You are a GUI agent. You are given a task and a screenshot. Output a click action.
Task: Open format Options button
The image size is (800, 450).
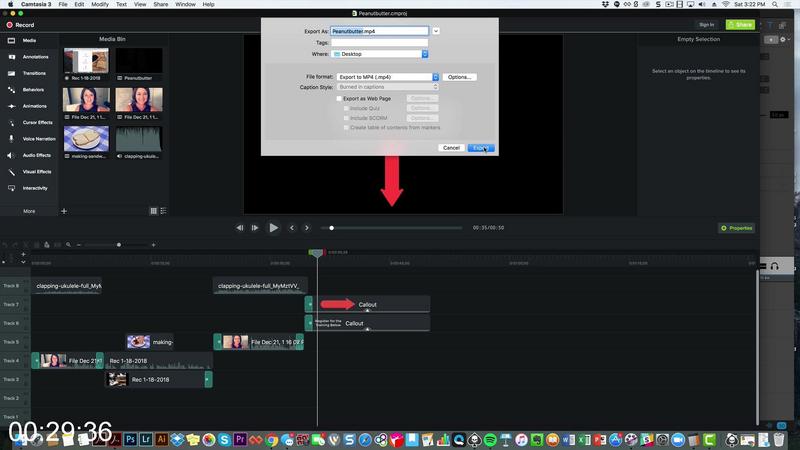pyautogui.click(x=459, y=77)
